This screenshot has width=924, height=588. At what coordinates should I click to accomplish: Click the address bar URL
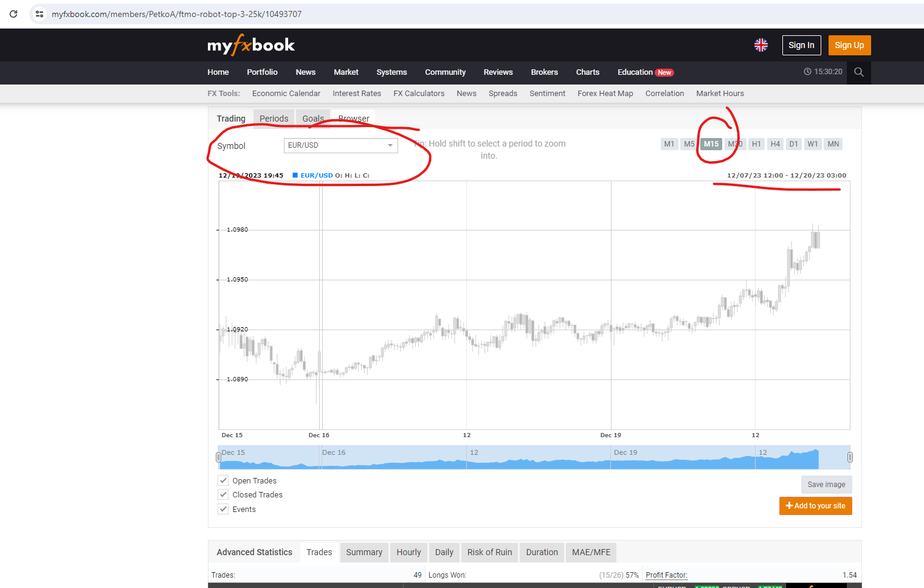pyautogui.click(x=176, y=14)
